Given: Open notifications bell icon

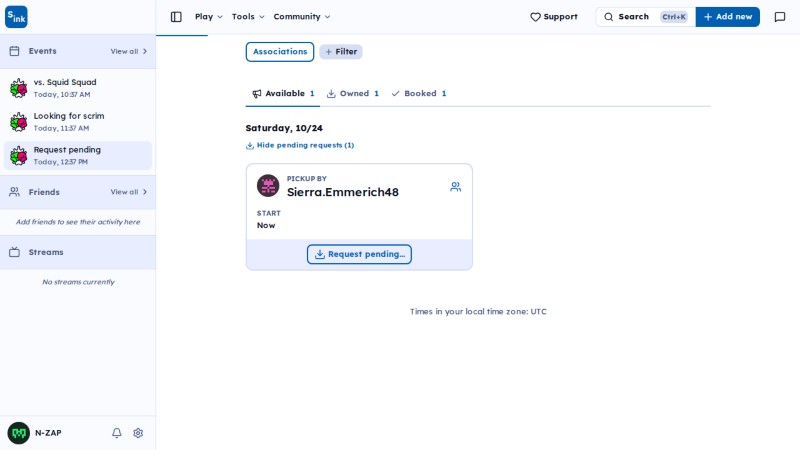Looking at the screenshot, I should pyautogui.click(x=117, y=433).
